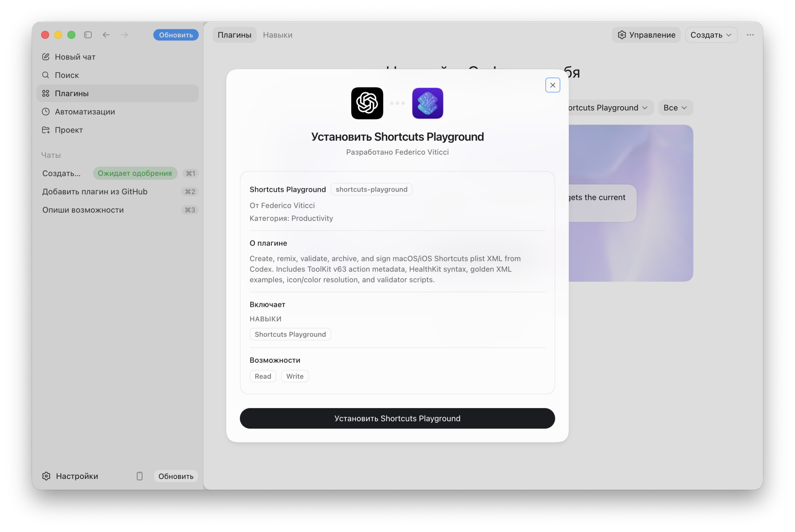The image size is (795, 532).
Task: Open Настройки in the sidebar
Action: [70, 476]
